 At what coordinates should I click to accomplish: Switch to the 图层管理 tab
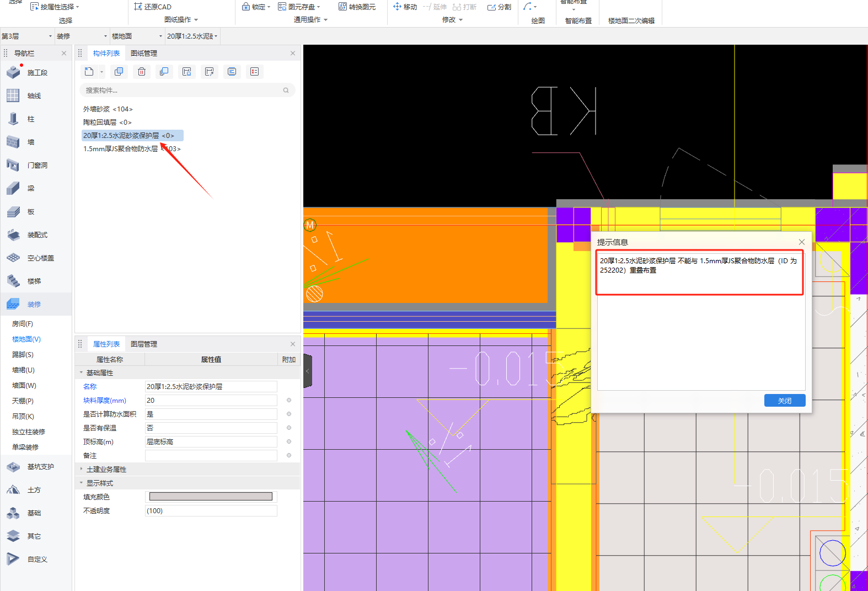[x=144, y=344]
